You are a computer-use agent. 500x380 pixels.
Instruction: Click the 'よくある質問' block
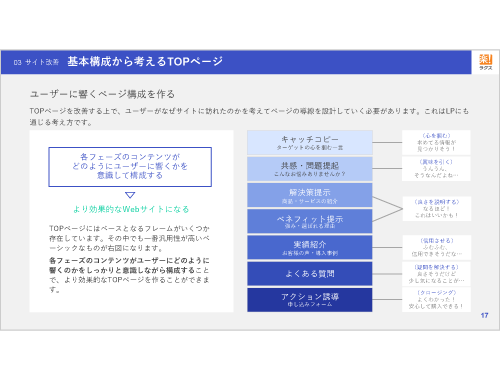pos(310,274)
